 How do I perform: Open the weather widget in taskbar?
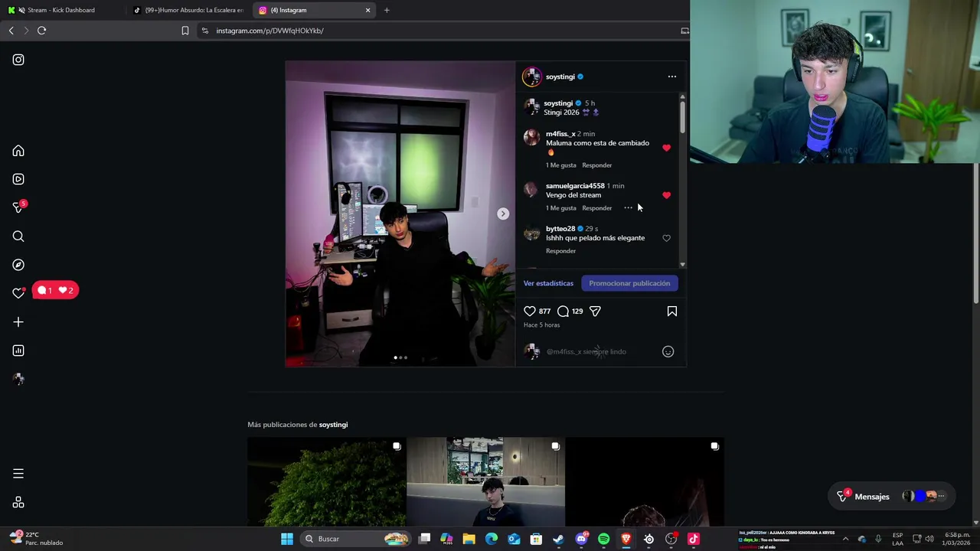37,539
